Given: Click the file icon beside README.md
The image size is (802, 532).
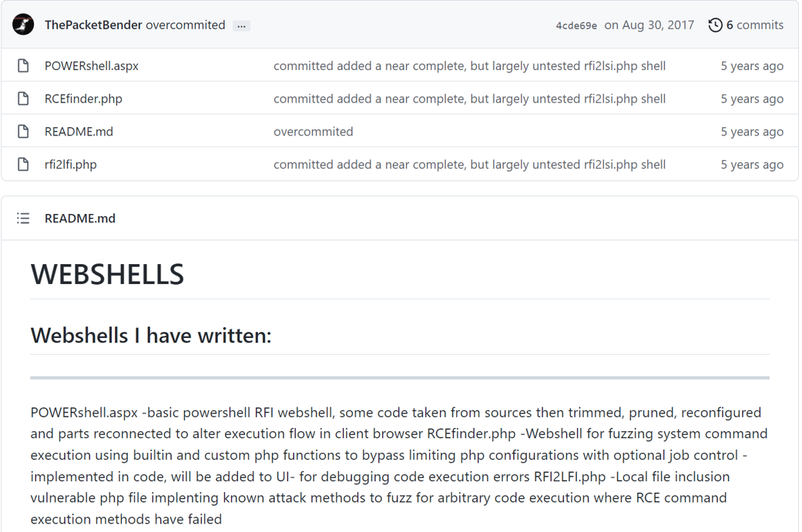Looking at the screenshot, I should pyautogui.click(x=22, y=131).
